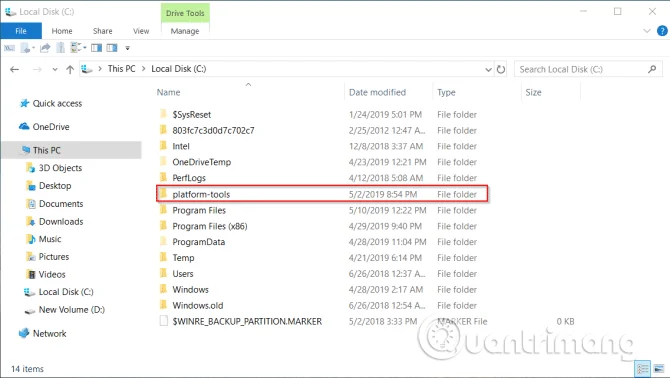Select the 803fc7c3d0d7c702c7 folder icon
Screen dimensions: 670x378
tap(163, 130)
